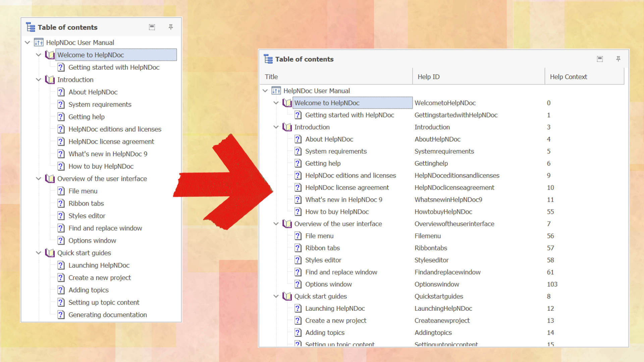Click the pin icon in right Table of contents panel
This screenshot has width=644, height=362.
click(x=618, y=59)
